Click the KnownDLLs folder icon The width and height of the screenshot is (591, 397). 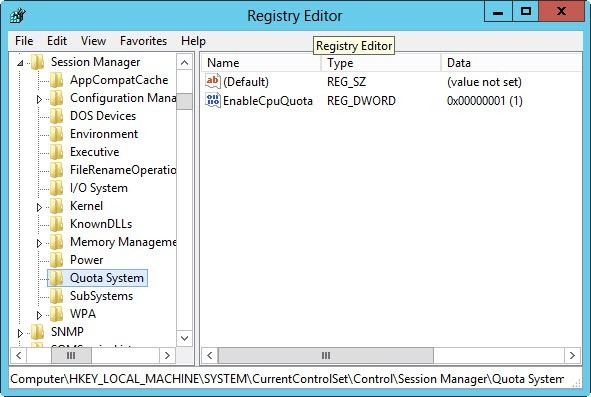[57, 224]
